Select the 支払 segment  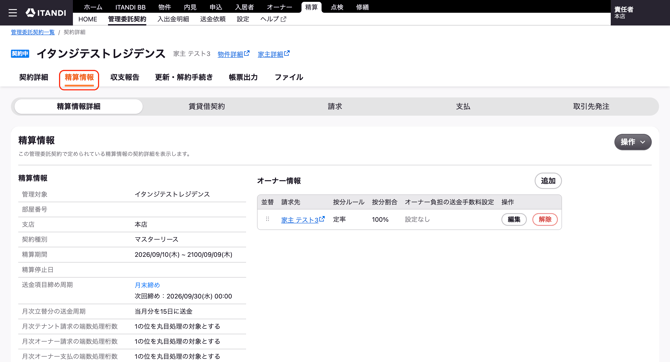[463, 106]
